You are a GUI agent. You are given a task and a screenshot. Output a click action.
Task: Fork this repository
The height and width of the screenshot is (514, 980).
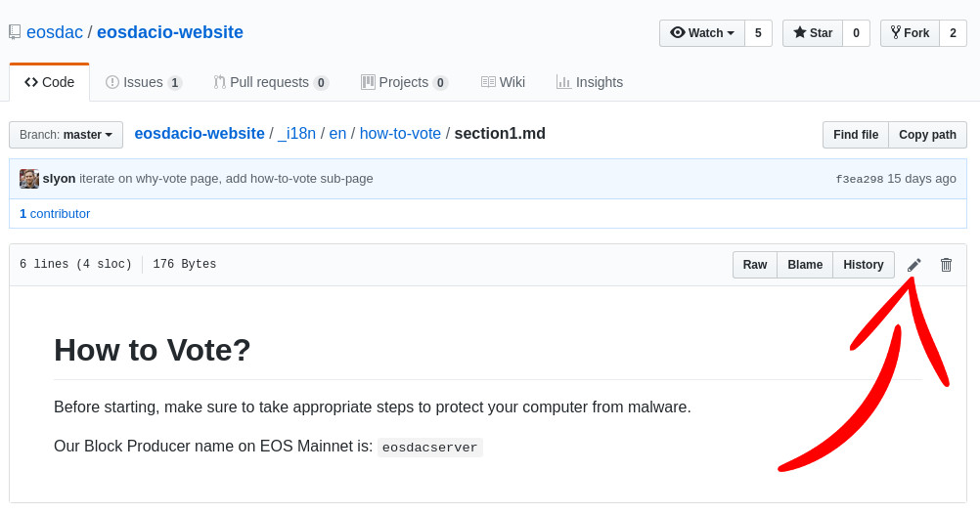click(x=910, y=33)
